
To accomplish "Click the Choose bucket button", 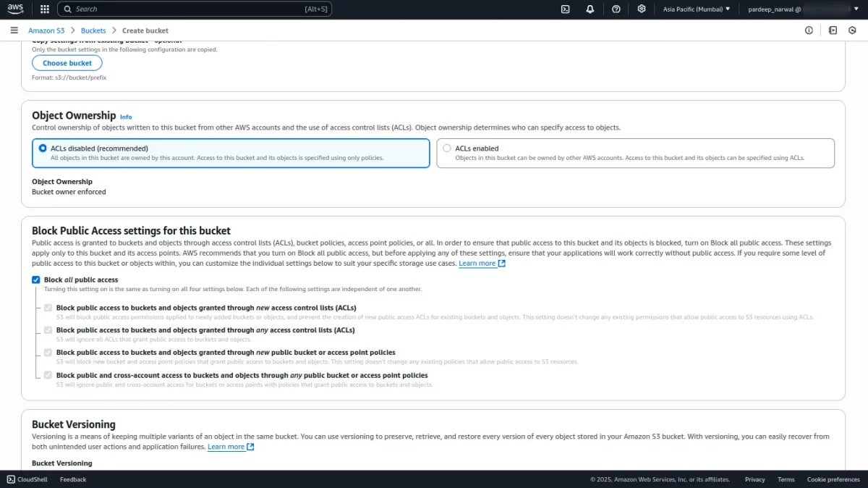I will [67, 63].
